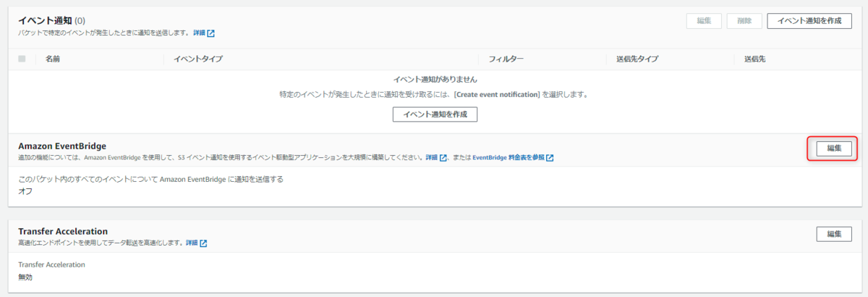Click the 名前 column header
868x297 pixels.
click(x=53, y=59)
